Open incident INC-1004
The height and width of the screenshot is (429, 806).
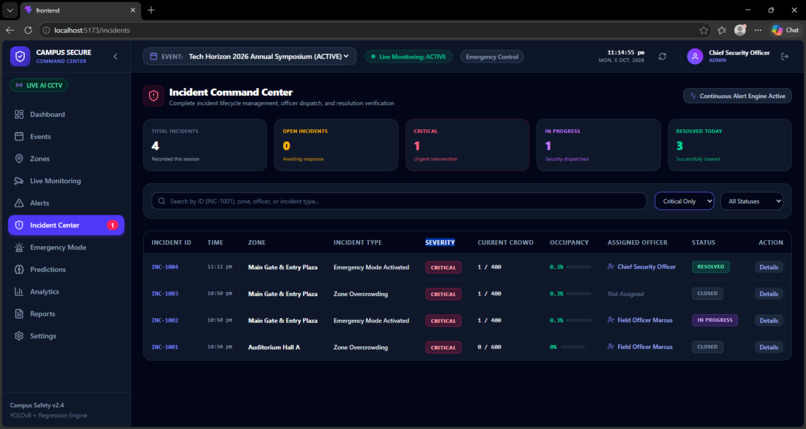point(165,267)
